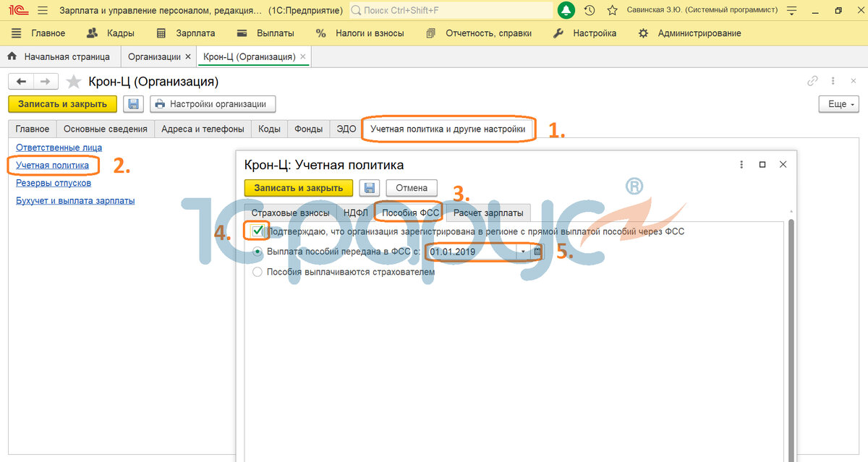Open ЭДО tab
The height and width of the screenshot is (462, 868).
pos(346,129)
